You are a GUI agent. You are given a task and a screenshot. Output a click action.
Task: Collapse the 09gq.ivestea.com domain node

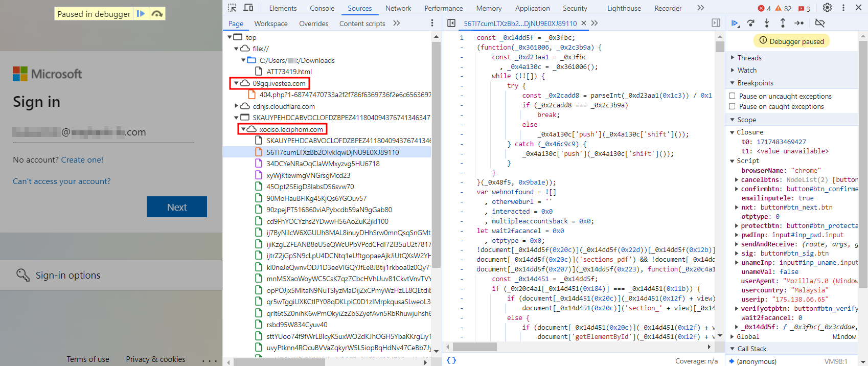[236, 83]
